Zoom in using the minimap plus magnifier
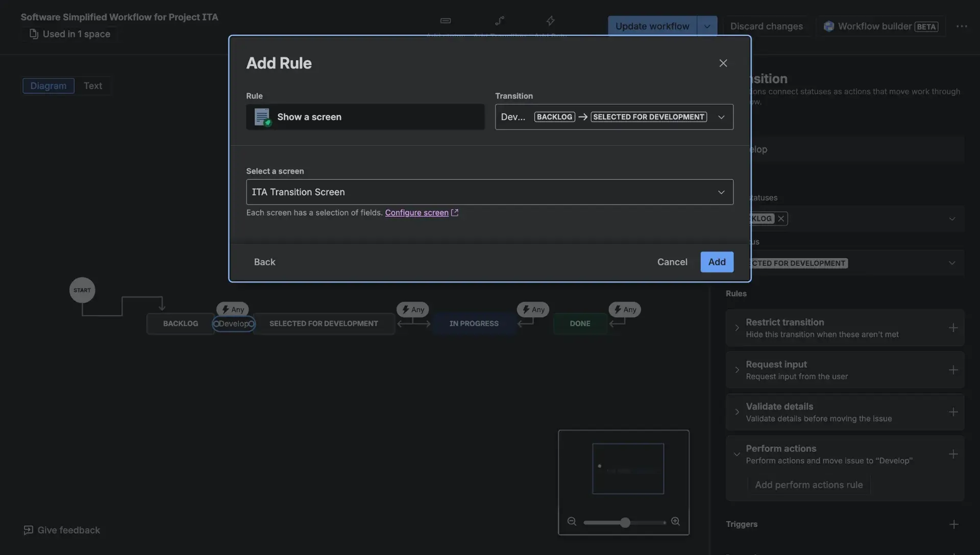Screen dimensions: 980x555 coord(675,521)
